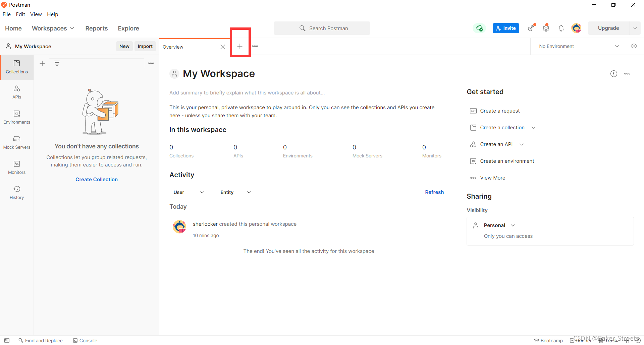Click the Collections count in workspace stats
This screenshot has height=345, width=644.
click(x=181, y=151)
